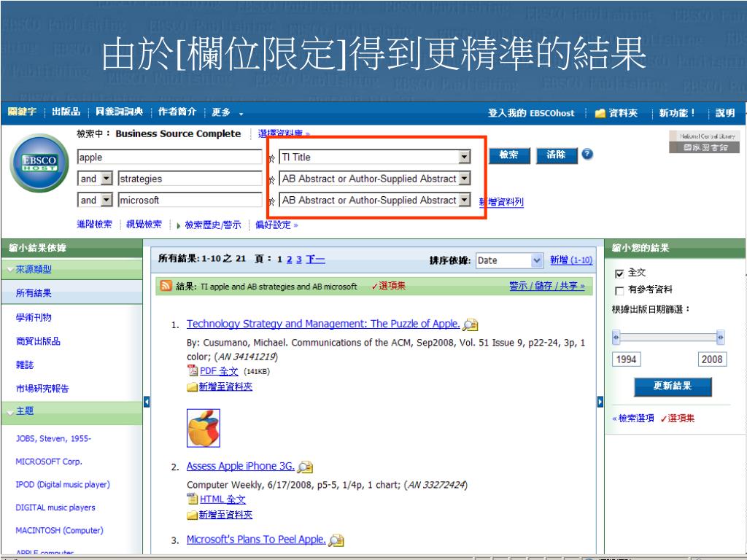Click the left handle of date slider
Viewport: 747px width, 560px height.
point(616,337)
